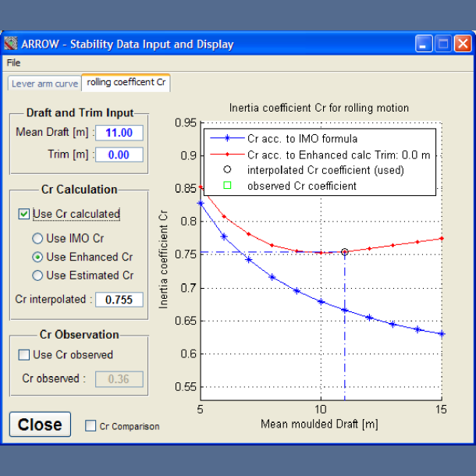Close the window using the red X
The width and height of the screenshot is (476, 476).
tap(463, 44)
